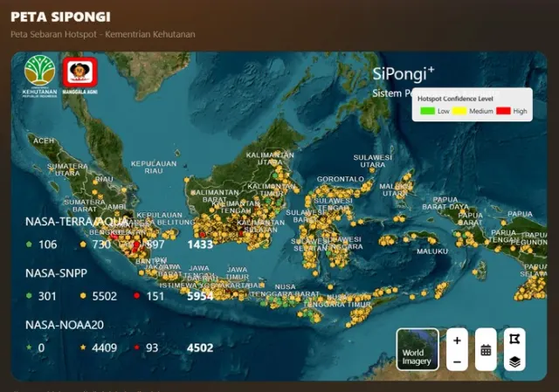This screenshot has width=559, height=392.
Task: Click the low-confidence count 106
Action: [48, 244]
